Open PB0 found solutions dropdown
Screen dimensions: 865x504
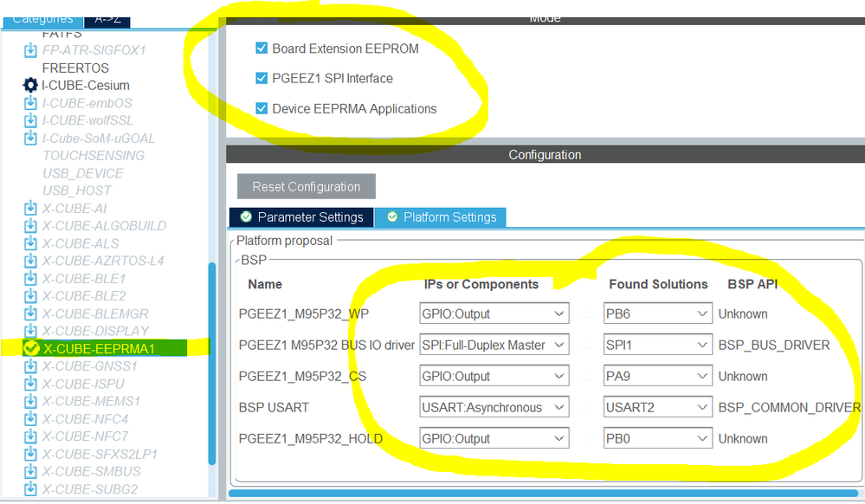(657, 438)
